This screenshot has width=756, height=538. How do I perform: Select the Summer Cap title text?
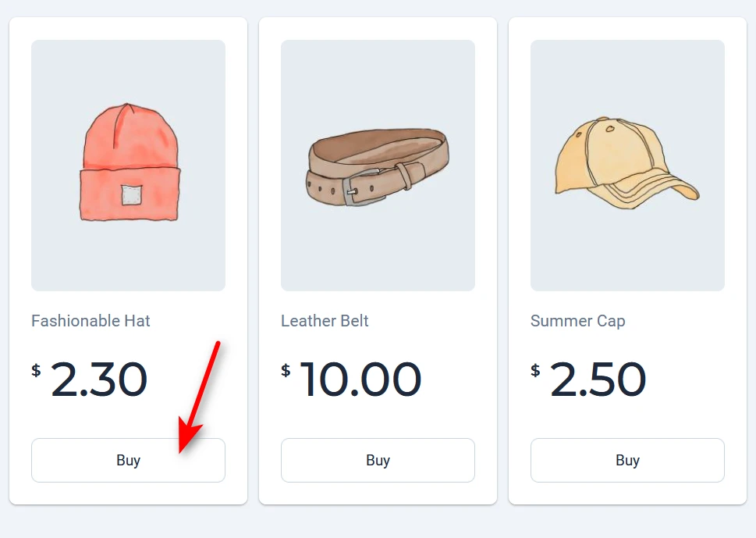pos(577,321)
